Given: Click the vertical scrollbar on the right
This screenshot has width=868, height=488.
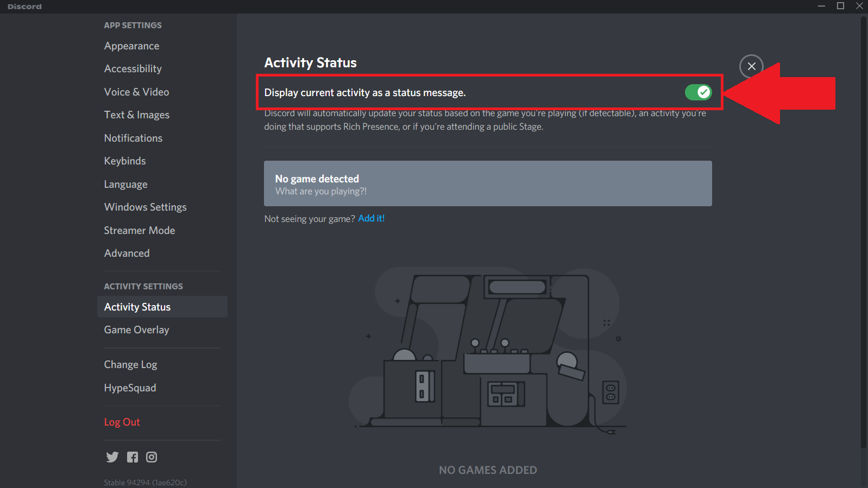Looking at the screenshot, I should pos(863,233).
